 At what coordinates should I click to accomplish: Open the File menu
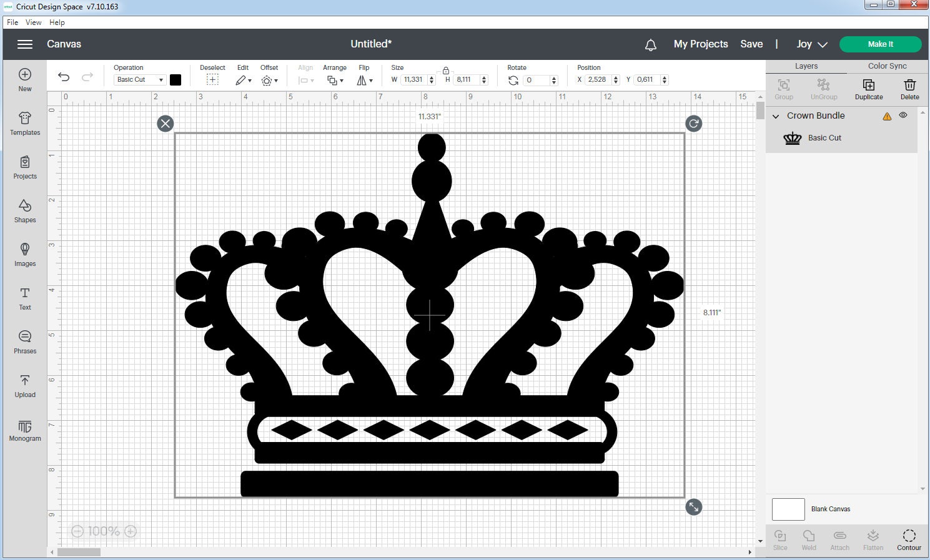[12, 22]
